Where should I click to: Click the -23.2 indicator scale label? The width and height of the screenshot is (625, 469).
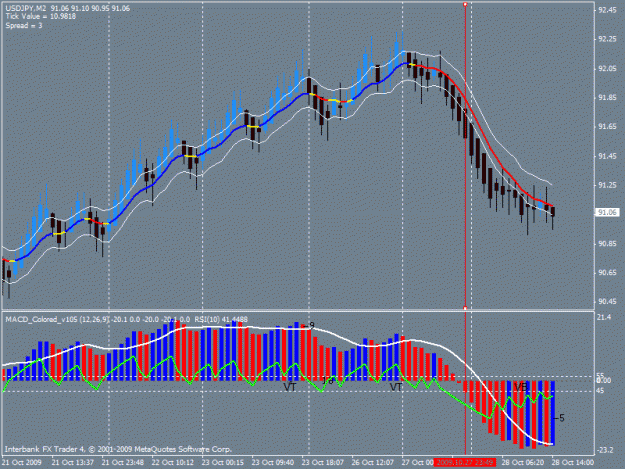coord(605,450)
